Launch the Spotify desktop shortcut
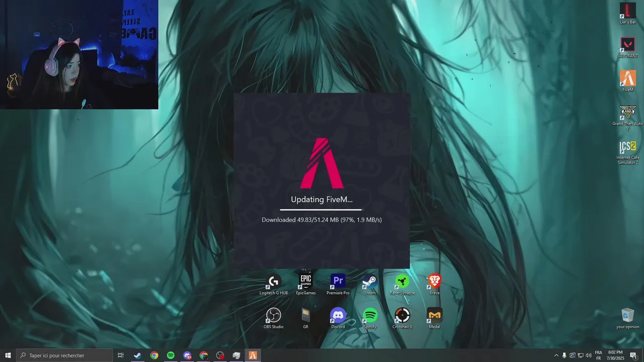 pos(370,318)
